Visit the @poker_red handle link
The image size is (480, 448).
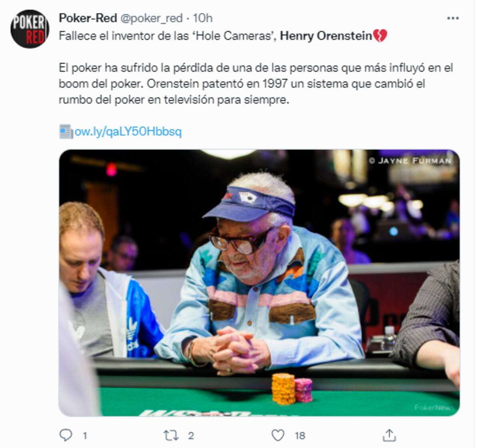tap(151, 18)
